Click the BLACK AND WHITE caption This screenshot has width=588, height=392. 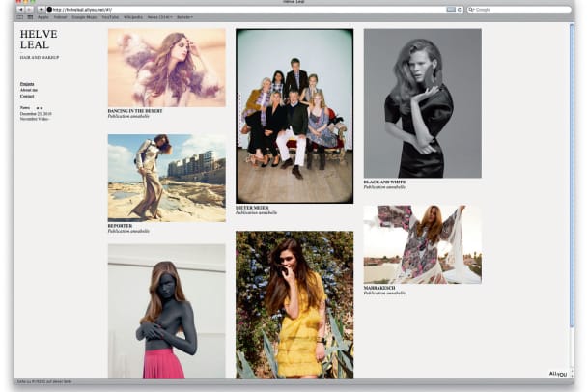[x=384, y=182]
